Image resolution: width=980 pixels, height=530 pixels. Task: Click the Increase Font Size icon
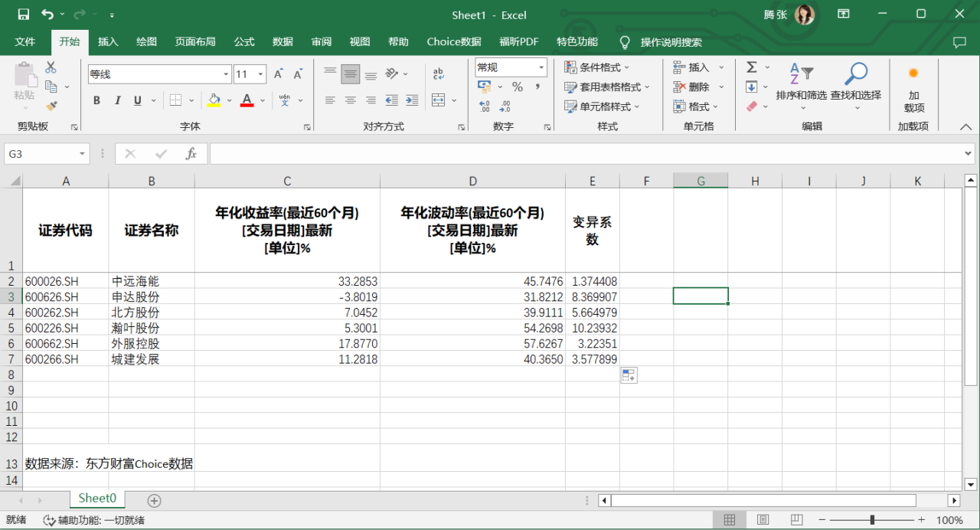click(x=279, y=74)
